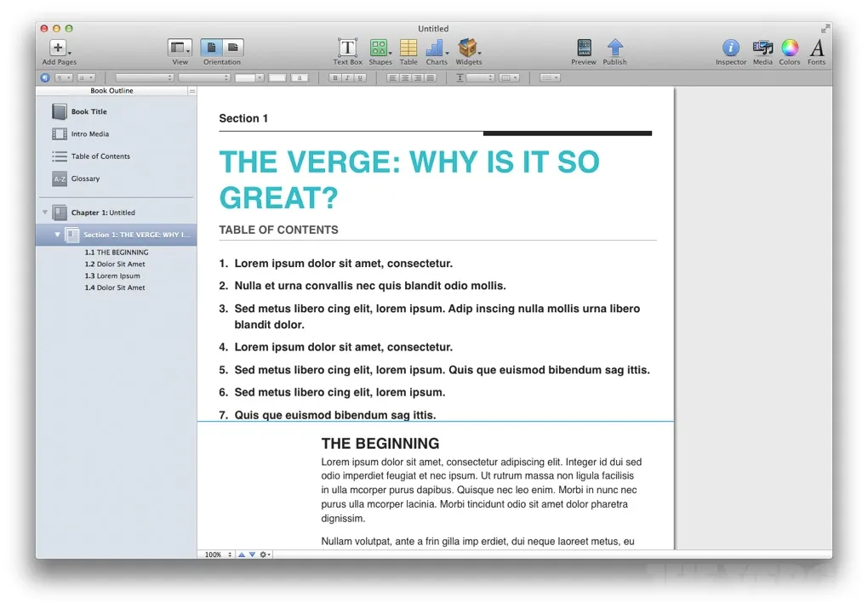868x608 pixels.
Task: Select Intro Media in outline
Action: (89, 134)
